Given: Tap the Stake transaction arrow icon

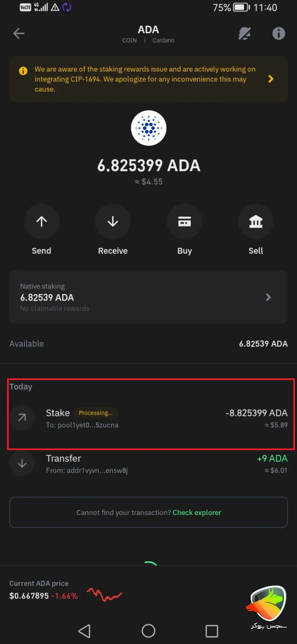Looking at the screenshot, I should point(22,418).
